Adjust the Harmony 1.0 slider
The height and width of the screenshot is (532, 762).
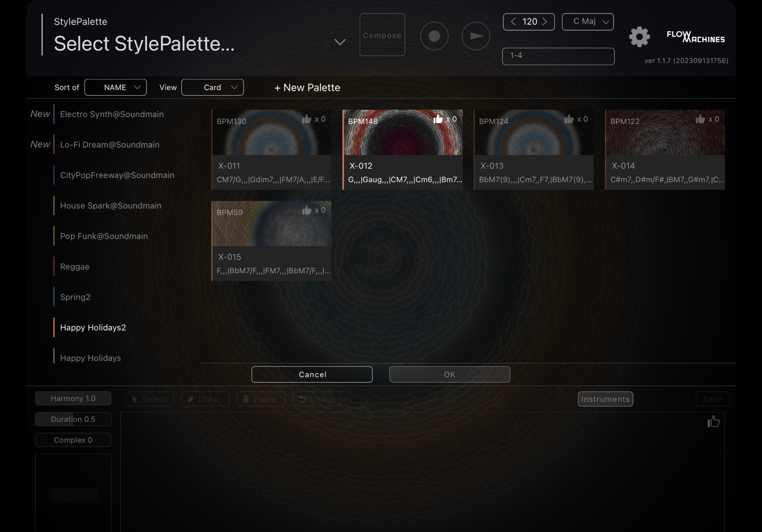click(x=73, y=398)
